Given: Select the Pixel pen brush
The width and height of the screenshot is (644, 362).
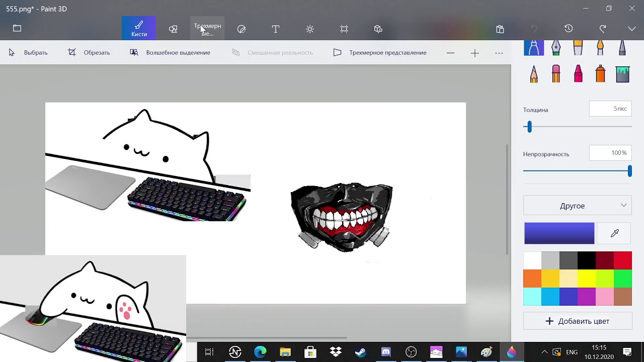Looking at the screenshot, I should point(622,48).
